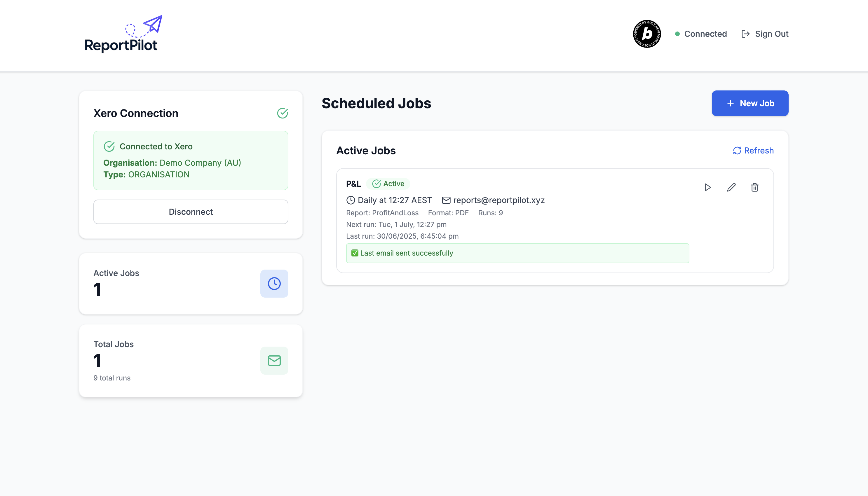Run the P&L job now with play icon

707,187
